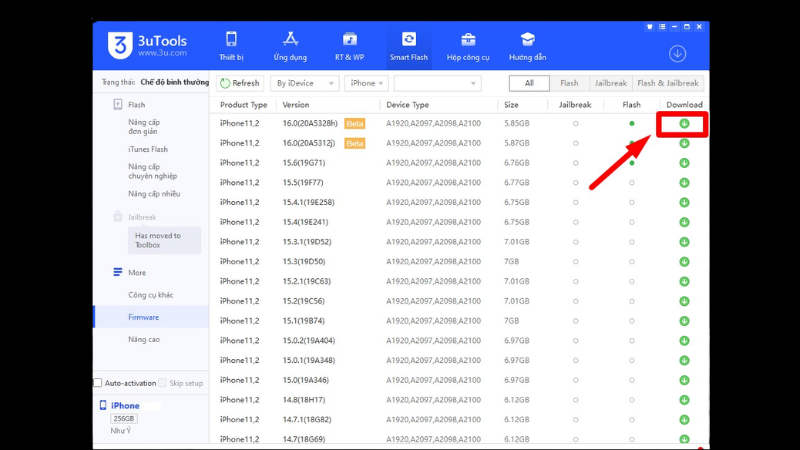Open the iPhone device type dropdown
Screen dimensions: 800x450
pyautogui.click(x=366, y=83)
